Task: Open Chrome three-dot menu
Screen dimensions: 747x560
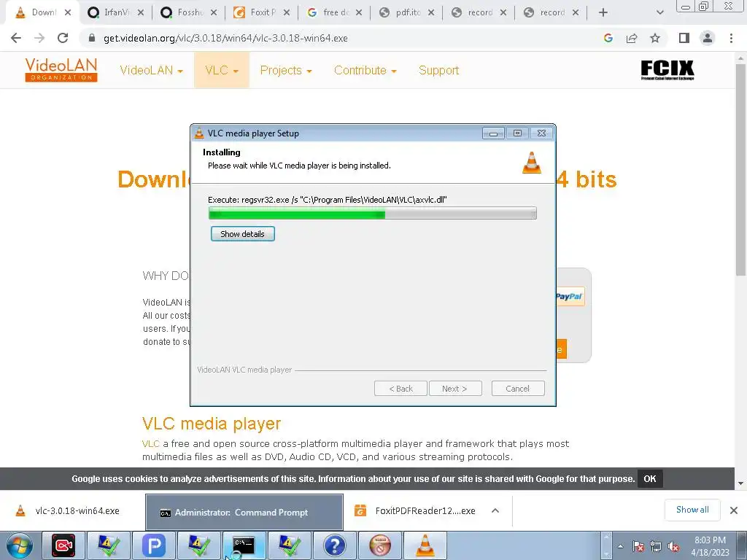Action: [x=731, y=38]
